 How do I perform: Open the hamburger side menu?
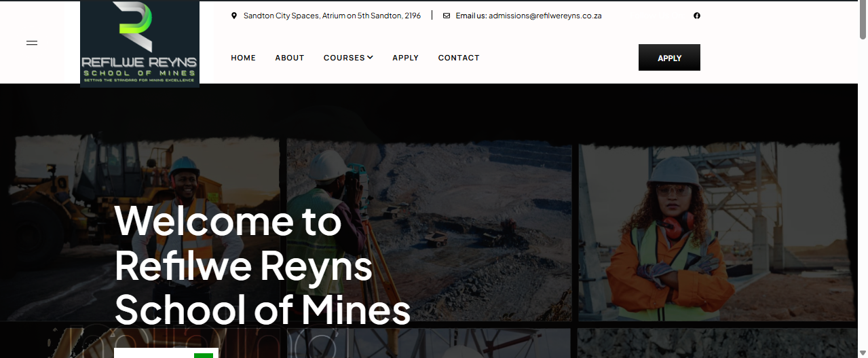pyautogui.click(x=32, y=43)
